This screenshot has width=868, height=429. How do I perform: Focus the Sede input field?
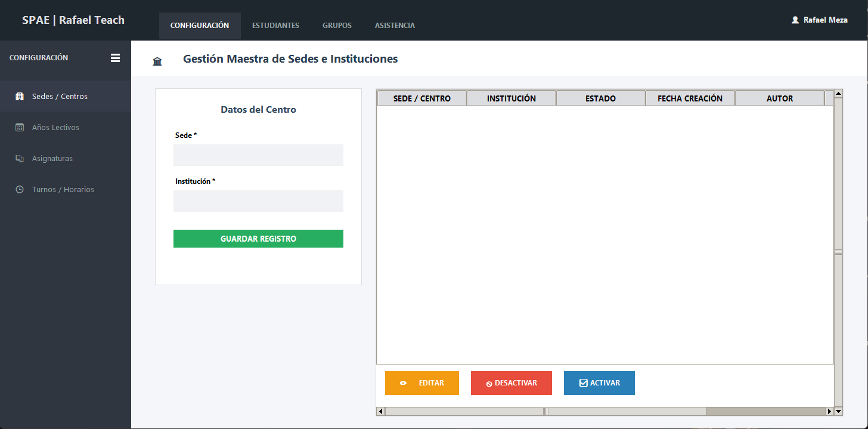pyautogui.click(x=258, y=155)
